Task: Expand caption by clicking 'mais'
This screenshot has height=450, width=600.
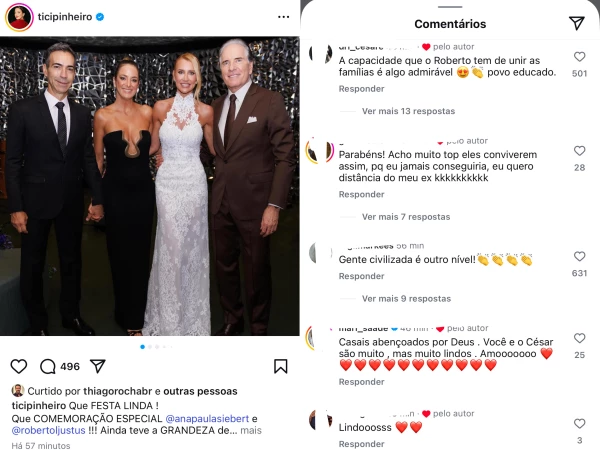Action: tap(251, 430)
